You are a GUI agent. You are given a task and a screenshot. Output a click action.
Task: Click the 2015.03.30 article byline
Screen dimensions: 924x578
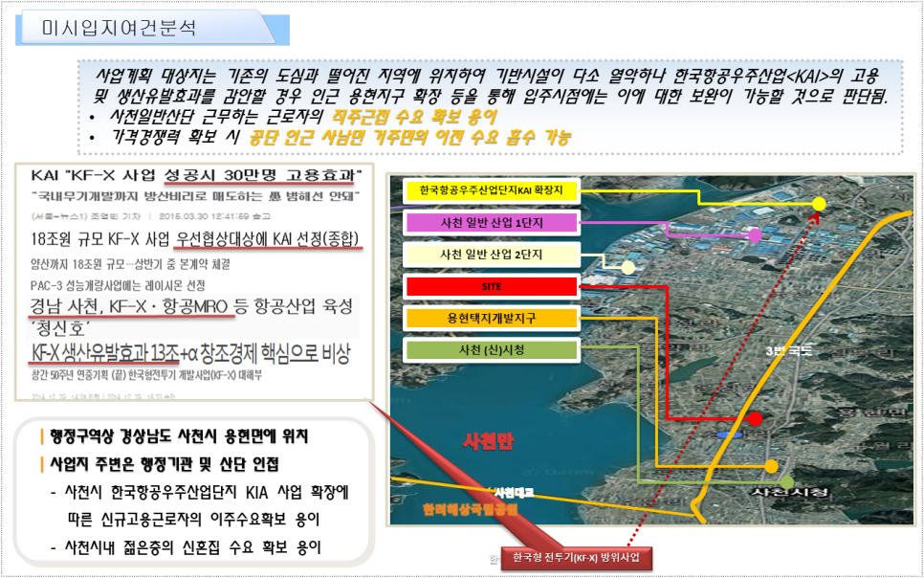point(151,217)
